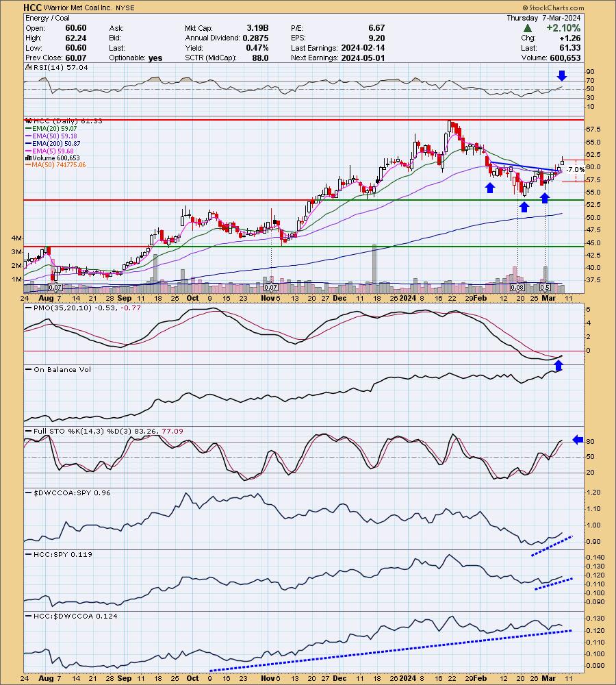Screen dimensions: 616x685
Task: Click the Thursday 7-Mar-2024 date
Action: click(x=543, y=18)
